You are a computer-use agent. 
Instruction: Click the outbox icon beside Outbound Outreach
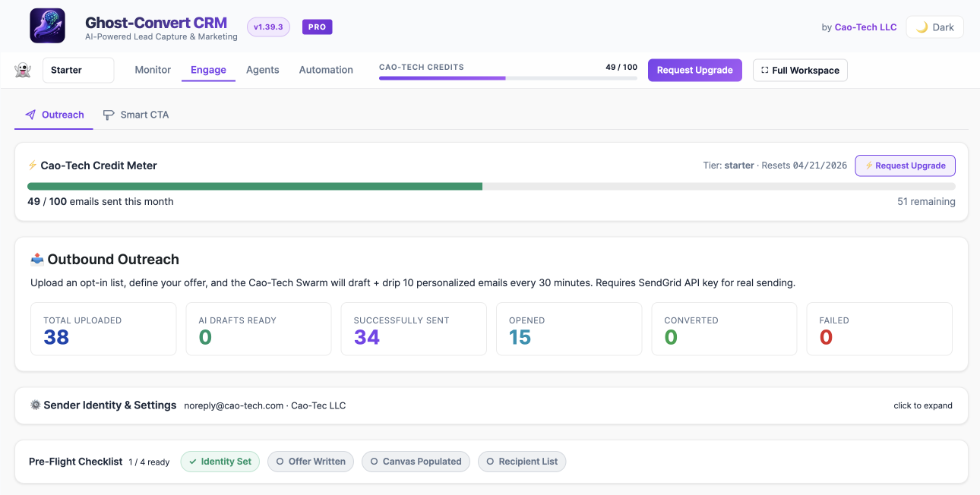pyautogui.click(x=37, y=260)
